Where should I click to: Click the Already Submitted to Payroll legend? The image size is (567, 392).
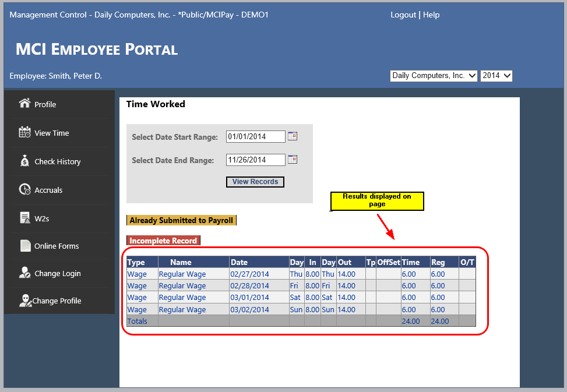tap(181, 220)
